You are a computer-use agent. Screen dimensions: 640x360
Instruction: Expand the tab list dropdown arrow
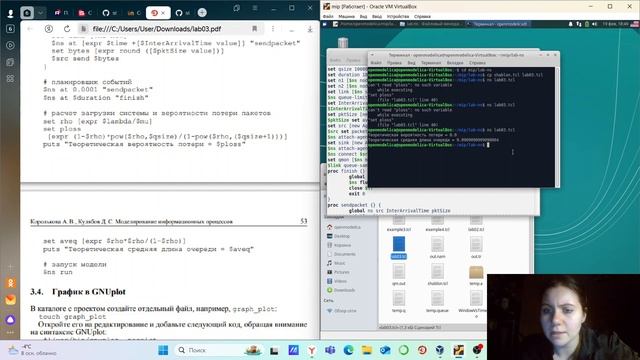(40, 13)
